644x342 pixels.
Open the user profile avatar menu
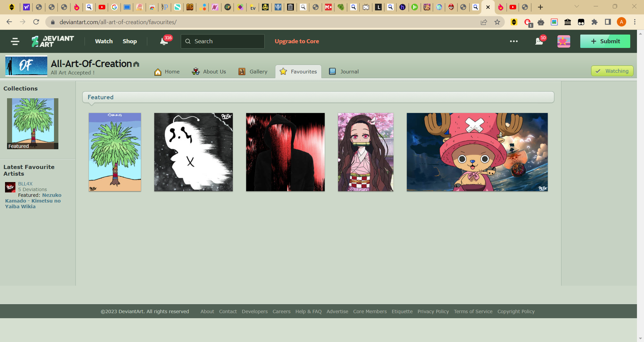coord(563,41)
